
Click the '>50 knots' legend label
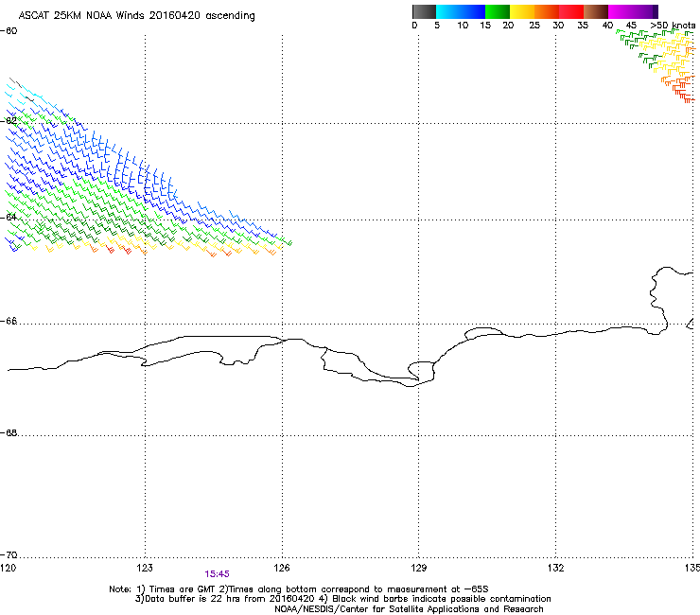(673, 26)
